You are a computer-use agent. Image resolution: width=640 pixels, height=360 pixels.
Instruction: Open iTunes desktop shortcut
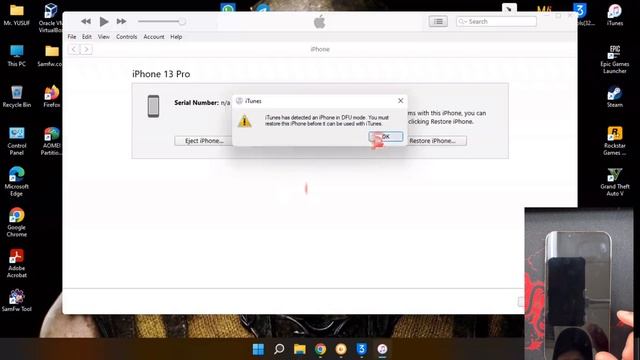tap(615, 15)
